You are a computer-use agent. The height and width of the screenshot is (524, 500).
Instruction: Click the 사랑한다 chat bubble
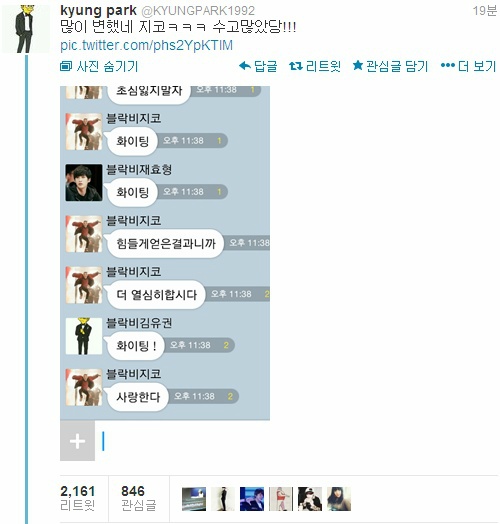[138, 397]
